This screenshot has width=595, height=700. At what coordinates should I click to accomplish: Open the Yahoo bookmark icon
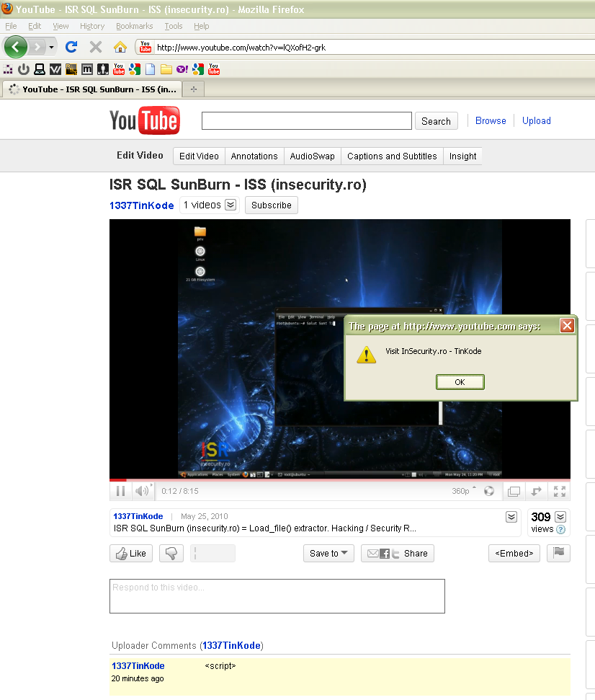tap(182, 69)
